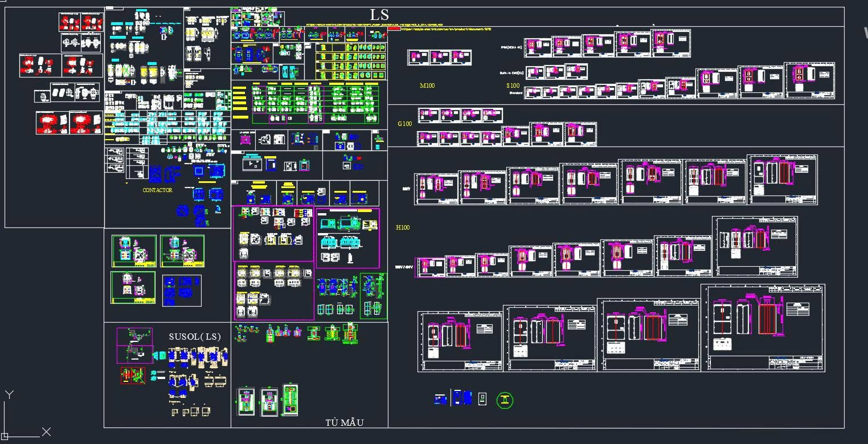Click the UCS Y axis marker
Screen dimensions: 868x444
click(x=9, y=394)
